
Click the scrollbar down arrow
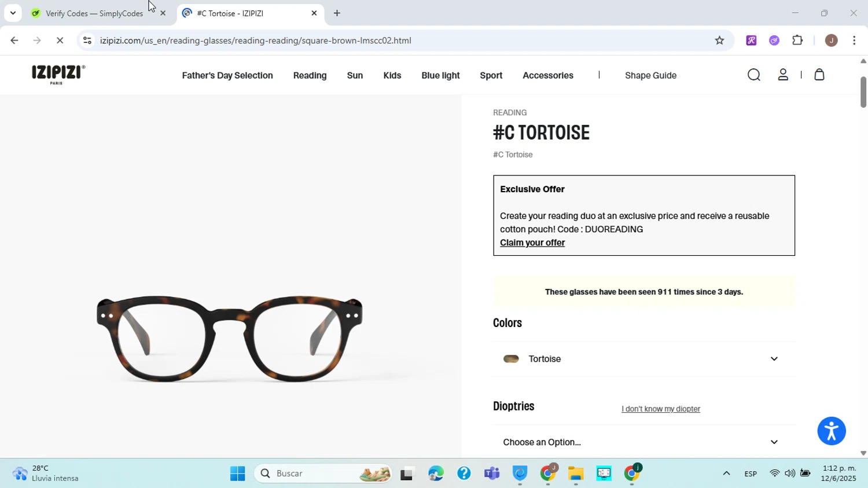(x=863, y=453)
